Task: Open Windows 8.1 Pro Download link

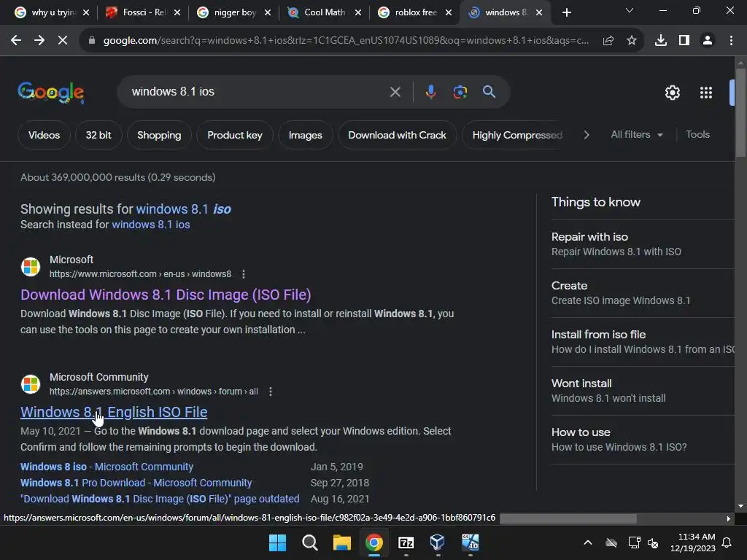Action: pos(136,483)
